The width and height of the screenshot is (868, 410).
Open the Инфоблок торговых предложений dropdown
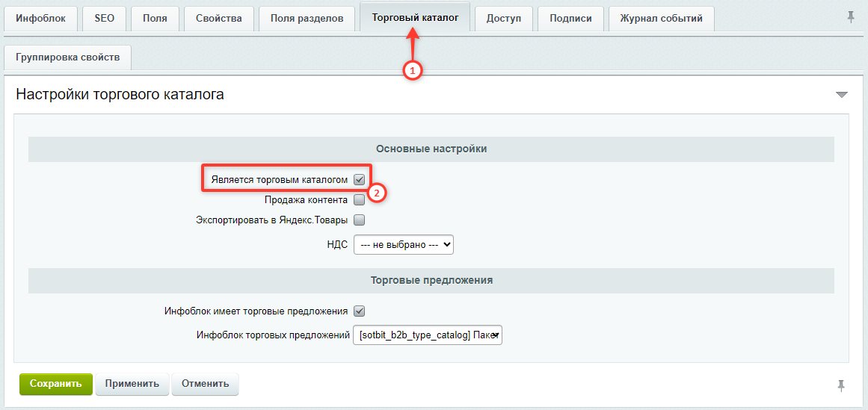point(428,335)
